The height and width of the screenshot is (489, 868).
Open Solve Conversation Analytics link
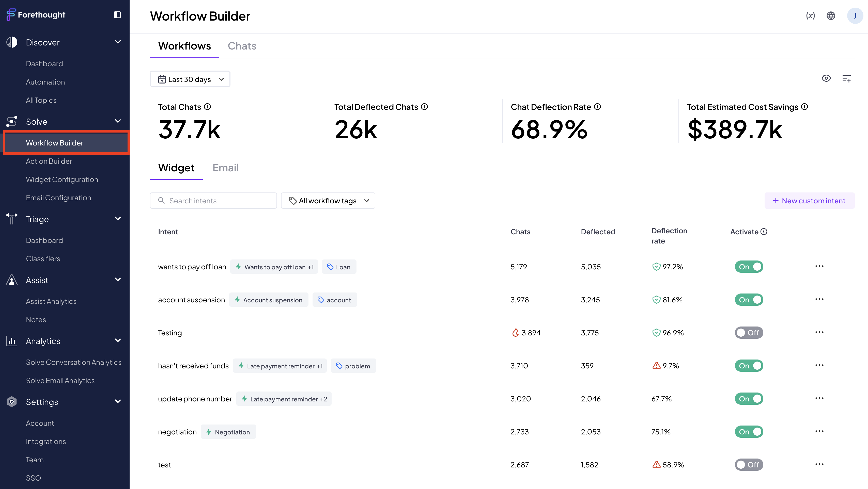click(73, 362)
